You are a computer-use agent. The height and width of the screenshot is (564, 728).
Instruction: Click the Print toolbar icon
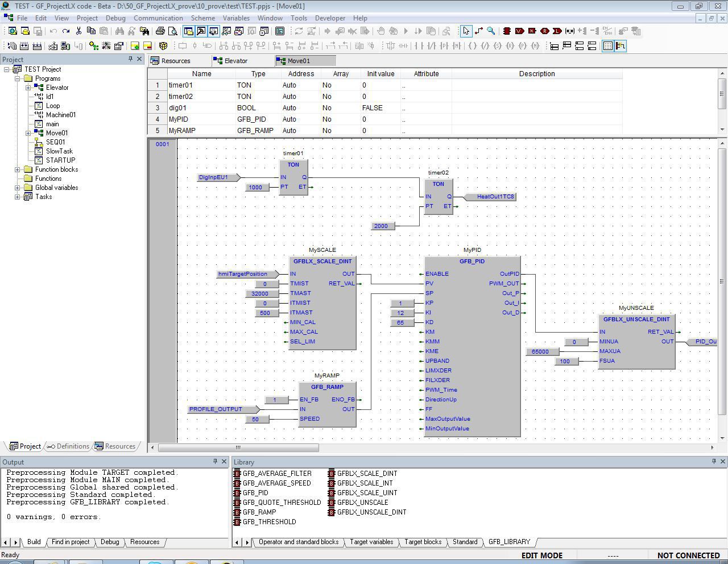pos(160,31)
